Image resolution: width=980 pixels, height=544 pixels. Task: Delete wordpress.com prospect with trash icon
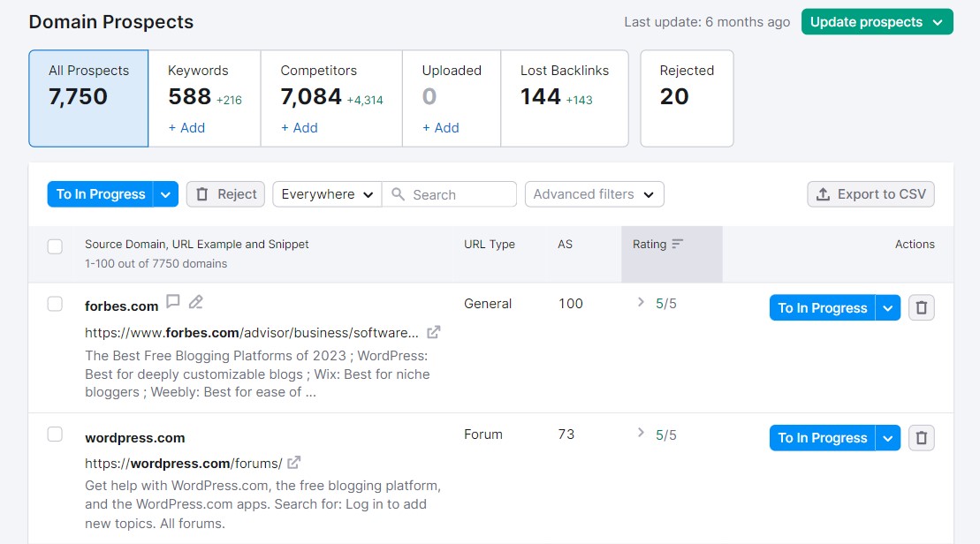click(x=922, y=438)
